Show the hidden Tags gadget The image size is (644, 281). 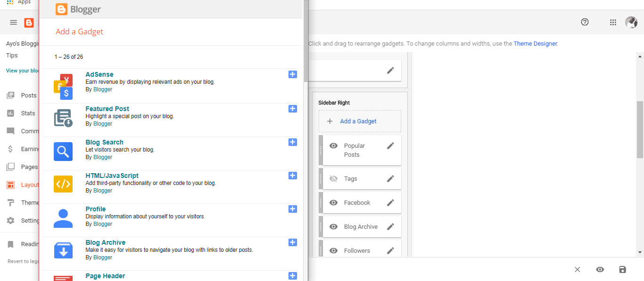pyautogui.click(x=333, y=178)
